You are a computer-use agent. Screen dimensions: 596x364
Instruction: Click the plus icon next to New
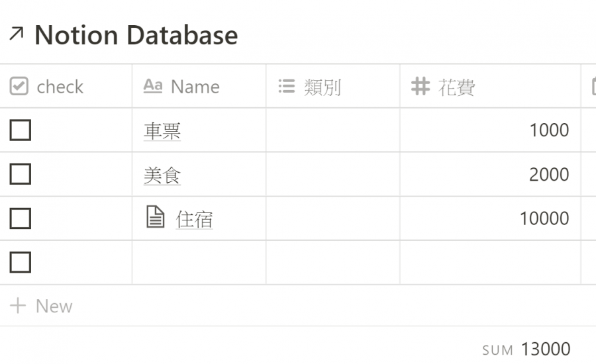[17, 306]
